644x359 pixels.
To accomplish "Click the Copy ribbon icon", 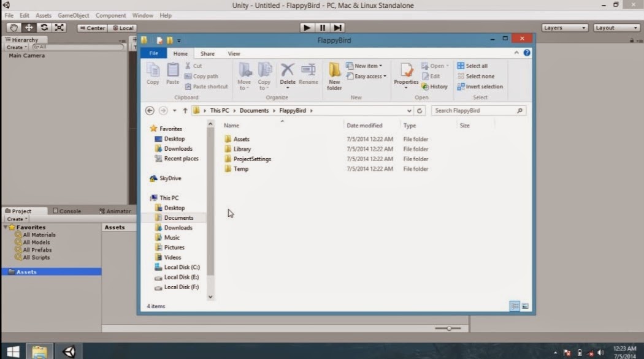I will click(153, 74).
